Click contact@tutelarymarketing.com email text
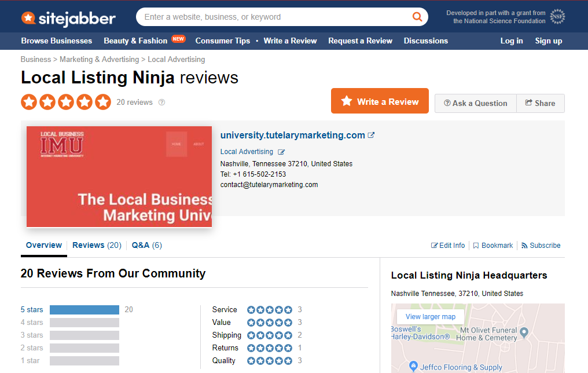Viewport: 588px width, 373px height. coord(269,185)
